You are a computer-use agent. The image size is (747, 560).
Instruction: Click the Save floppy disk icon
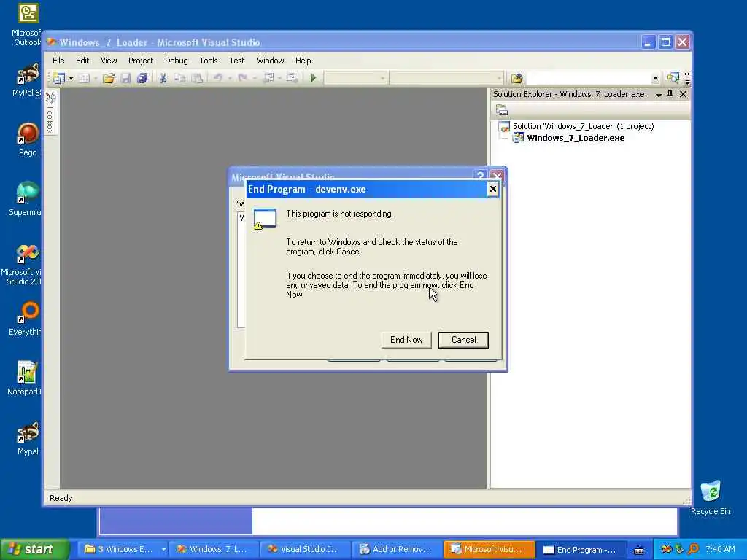point(125,78)
